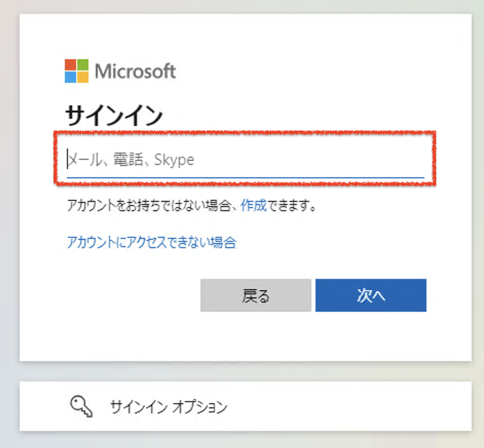Open the 作成 link to create an account
Screen dimensions: 484x448
click(x=253, y=206)
